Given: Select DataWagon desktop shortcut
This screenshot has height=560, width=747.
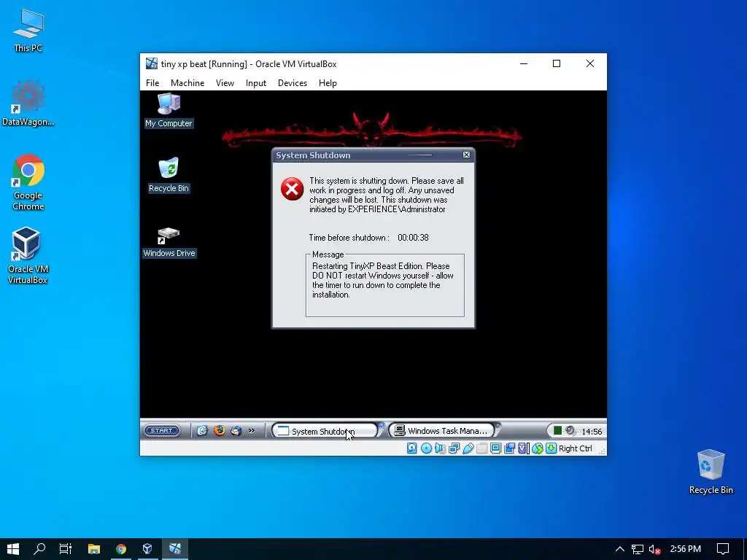Looking at the screenshot, I should click(x=28, y=104).
